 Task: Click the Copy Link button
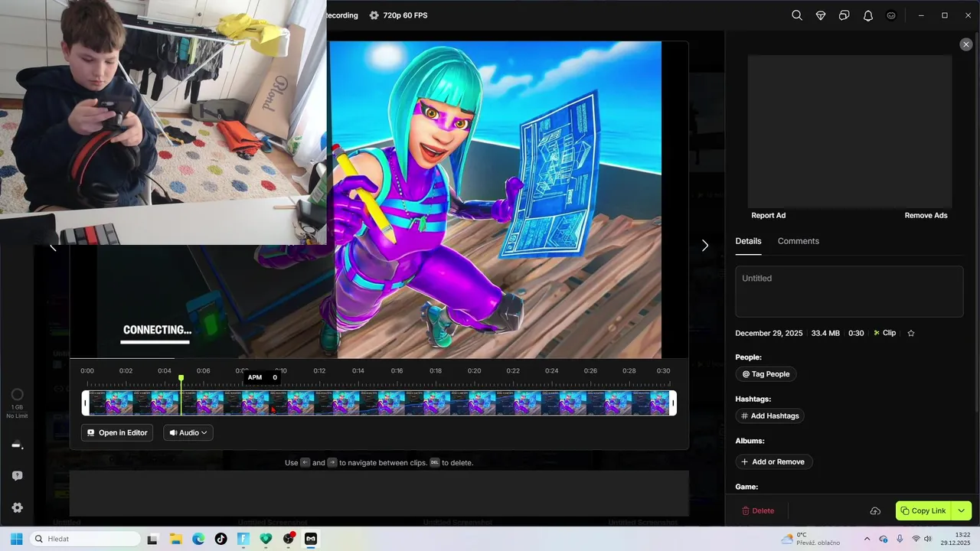[x=923, y=510]
